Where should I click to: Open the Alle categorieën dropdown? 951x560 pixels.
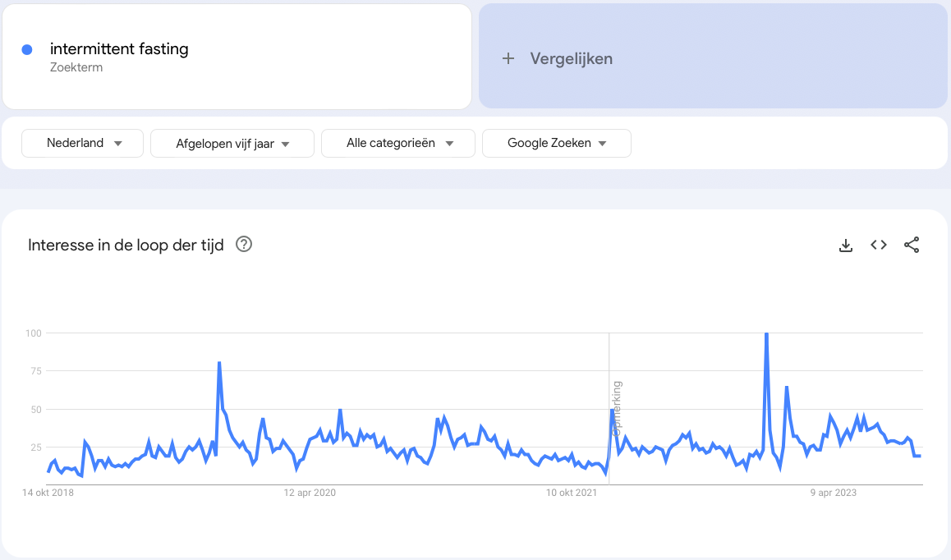coord(398,143)
